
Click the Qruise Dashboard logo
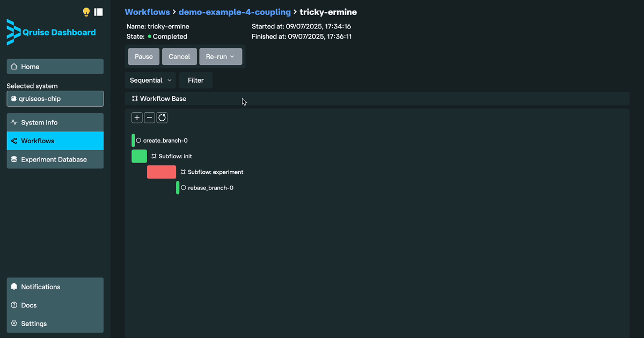point(51,32)
